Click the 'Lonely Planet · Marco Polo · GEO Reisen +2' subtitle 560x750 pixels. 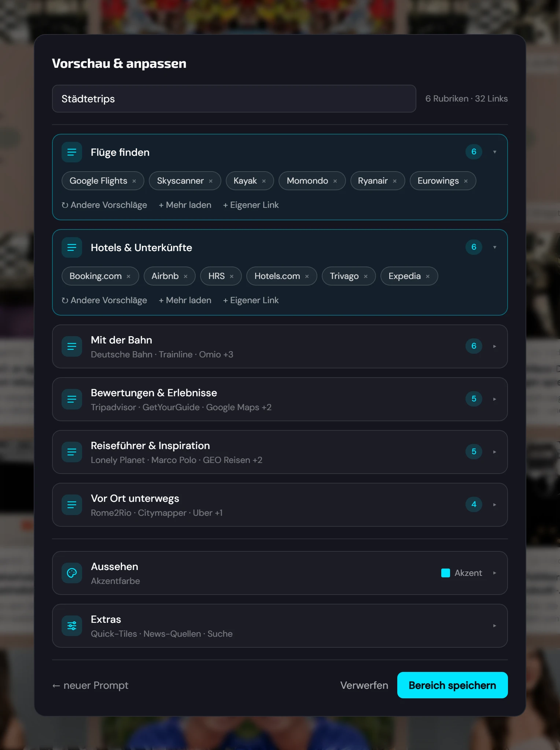(x=177, y=460)
